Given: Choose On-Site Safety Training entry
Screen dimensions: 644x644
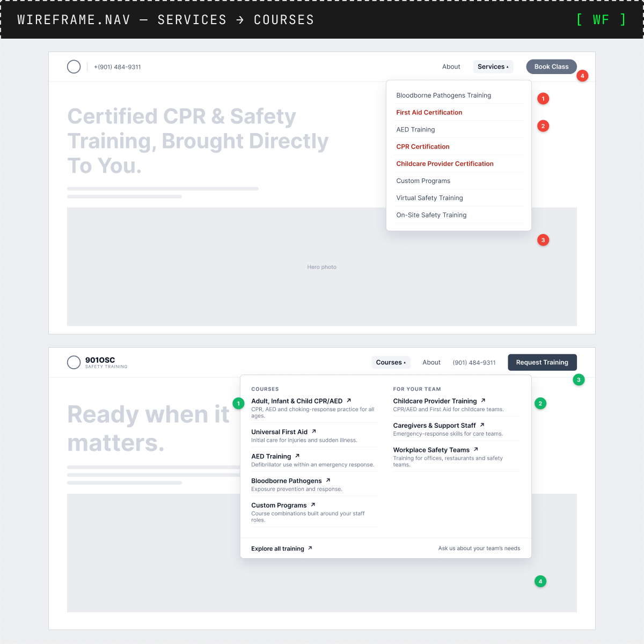Looking at the screenshot, I should point(460,215).
